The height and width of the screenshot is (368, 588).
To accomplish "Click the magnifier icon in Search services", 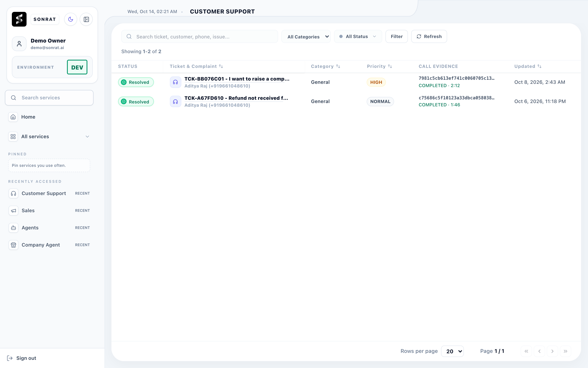I will tap(14, 98).
